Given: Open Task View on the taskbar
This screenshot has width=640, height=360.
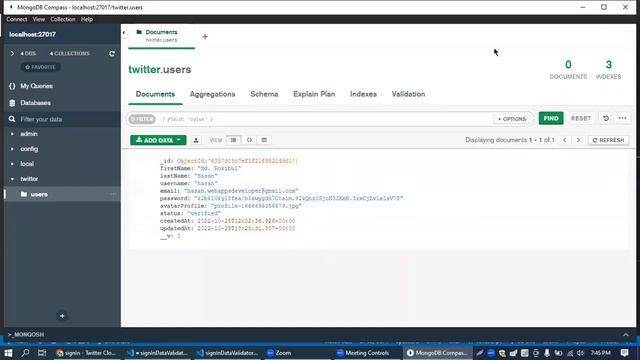Looking at the screenshot, I should 42,353.
